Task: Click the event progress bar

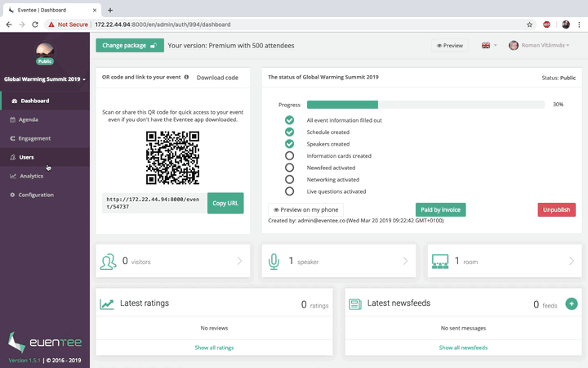Action: (x=425, y=105)
